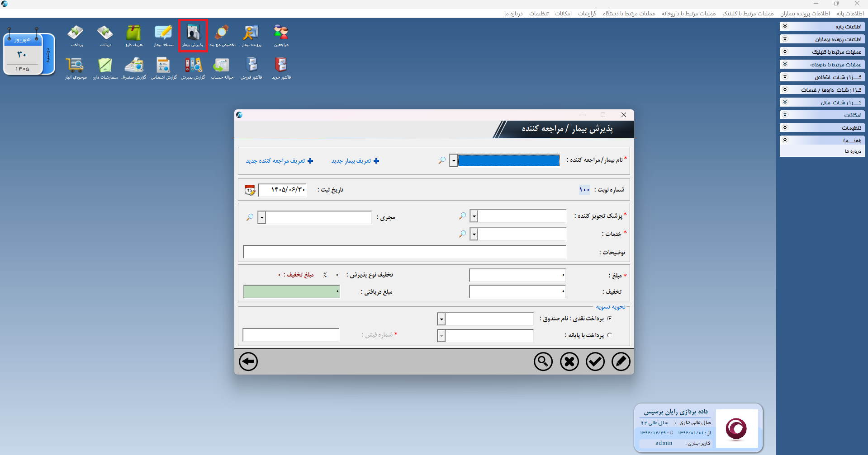Viewport: 868px width, 455px height.
Task: Click the back arrow button in the dialog
Action: pyautogui.click(x=248, y=361)
